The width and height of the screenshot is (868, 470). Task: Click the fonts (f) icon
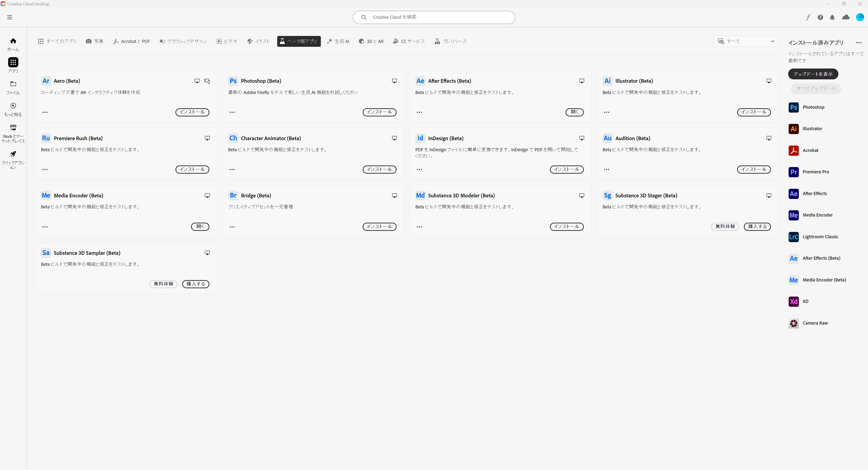click(x=808, y=17)
